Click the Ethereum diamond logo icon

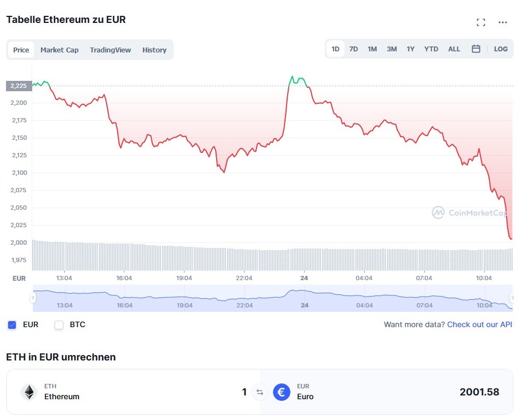28,392
